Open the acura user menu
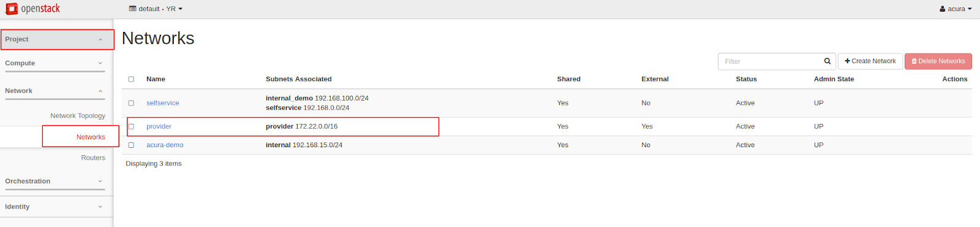The width and height of the screenshot is (980, 227). [x=956, y=9]
